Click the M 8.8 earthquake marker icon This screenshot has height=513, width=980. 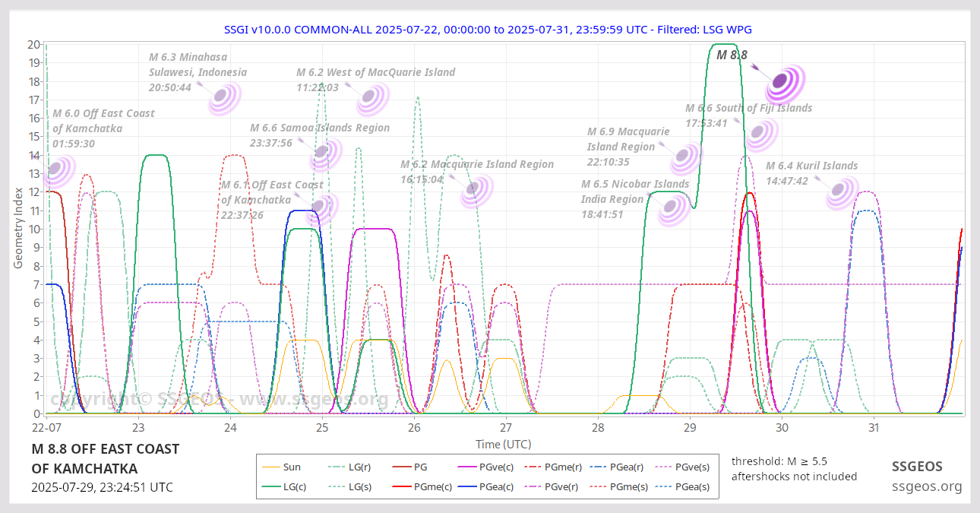click(785, 84)
